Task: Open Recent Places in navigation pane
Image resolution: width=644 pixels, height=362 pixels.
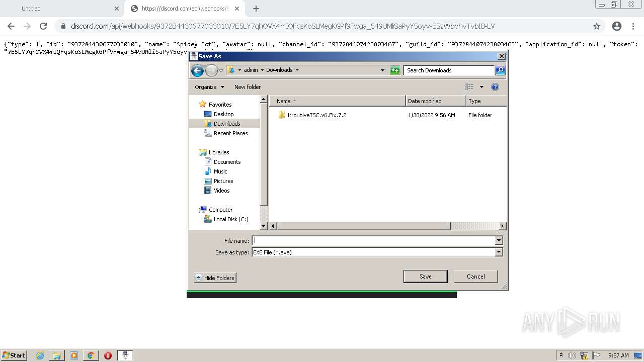Action: point(230,133)
